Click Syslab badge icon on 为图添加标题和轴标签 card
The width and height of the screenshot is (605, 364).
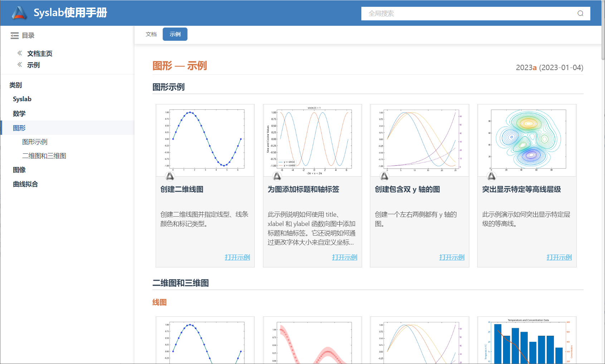pos(277,176)
